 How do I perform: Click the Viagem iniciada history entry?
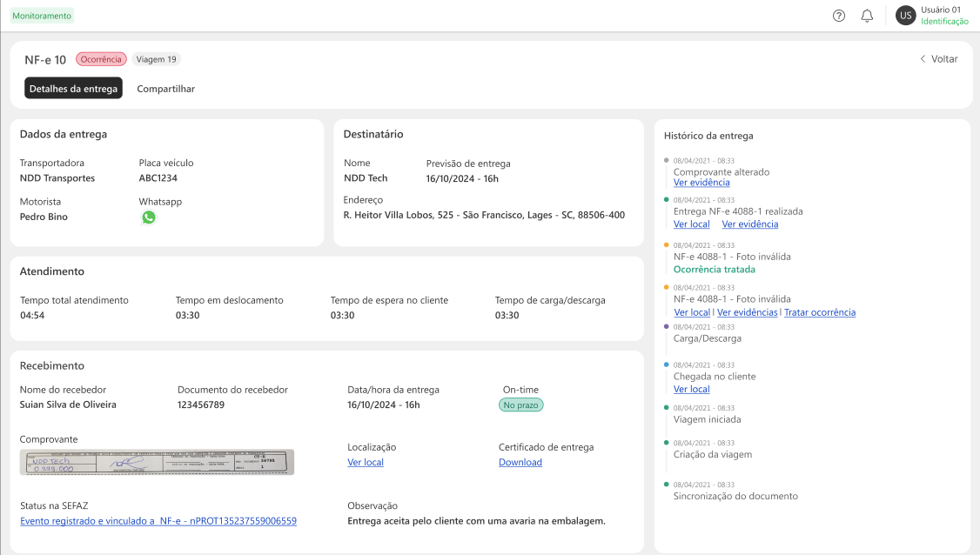coord(707,419)
